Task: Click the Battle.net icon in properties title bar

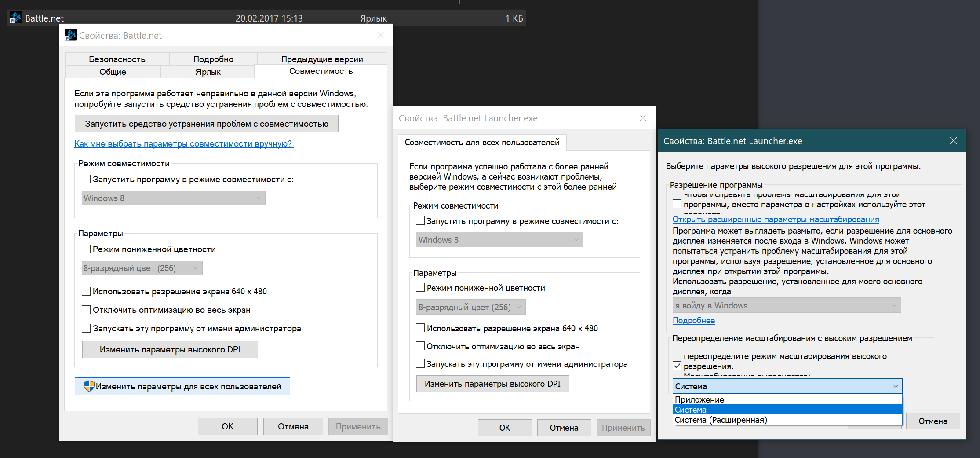Action: (70, 35)
